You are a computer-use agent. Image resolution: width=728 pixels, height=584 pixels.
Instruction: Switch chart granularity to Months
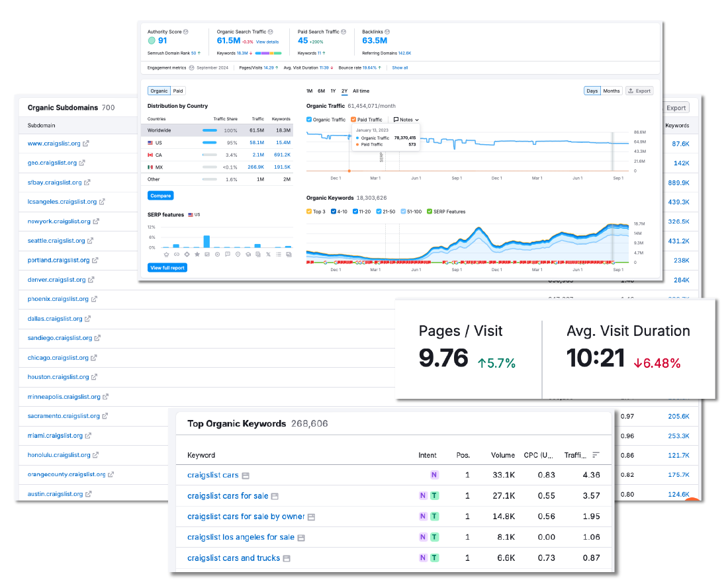tap(612, 91)
